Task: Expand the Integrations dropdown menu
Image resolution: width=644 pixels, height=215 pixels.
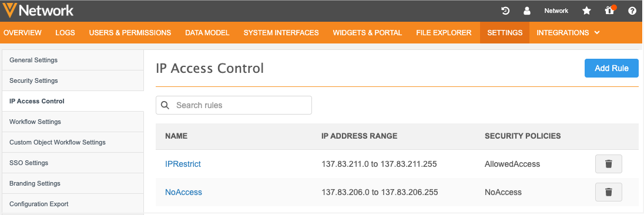Action: point(568,33)
